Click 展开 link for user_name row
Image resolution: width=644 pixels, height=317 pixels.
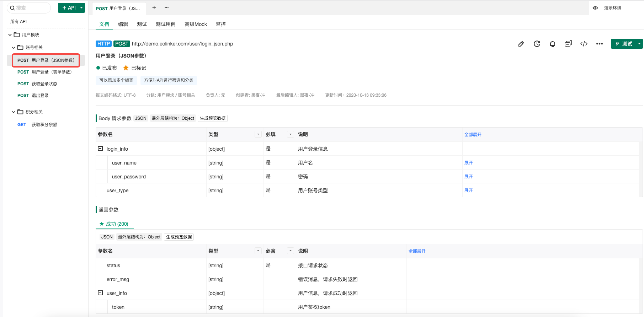[x=468, y=162]
